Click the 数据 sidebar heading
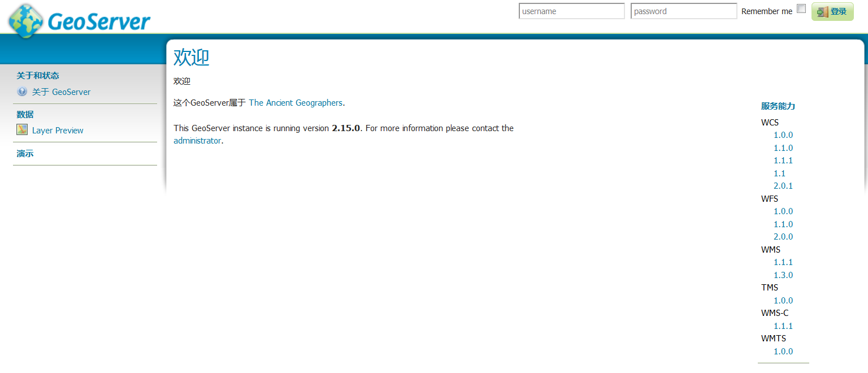Screen dimensions: 868x373 [25, 114]
